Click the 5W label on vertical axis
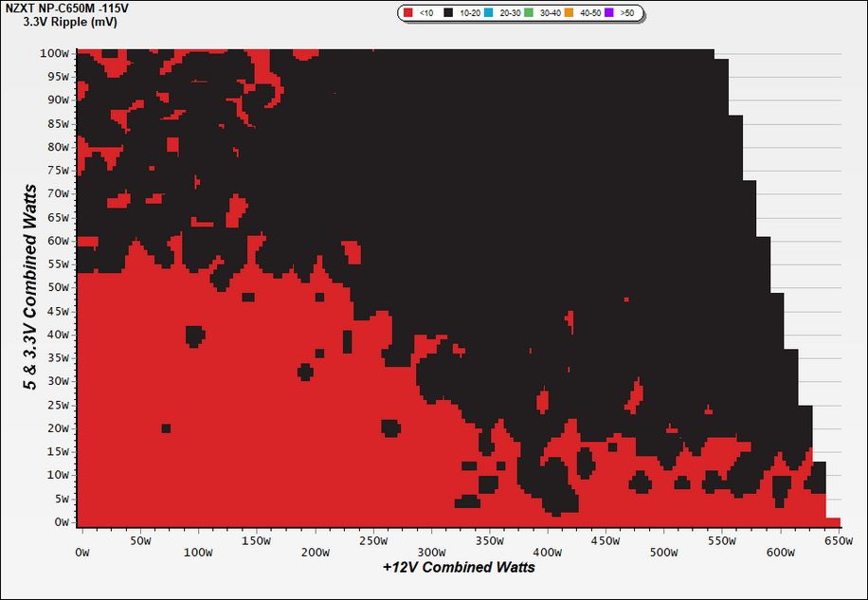Image resolution: width=868 pixels, height=600 pixels. point(60,499)
